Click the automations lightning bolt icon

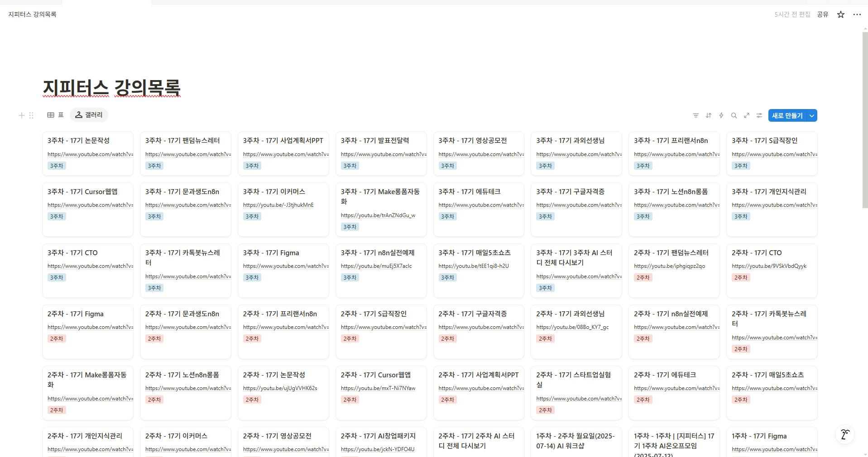[x=721, y=115]
